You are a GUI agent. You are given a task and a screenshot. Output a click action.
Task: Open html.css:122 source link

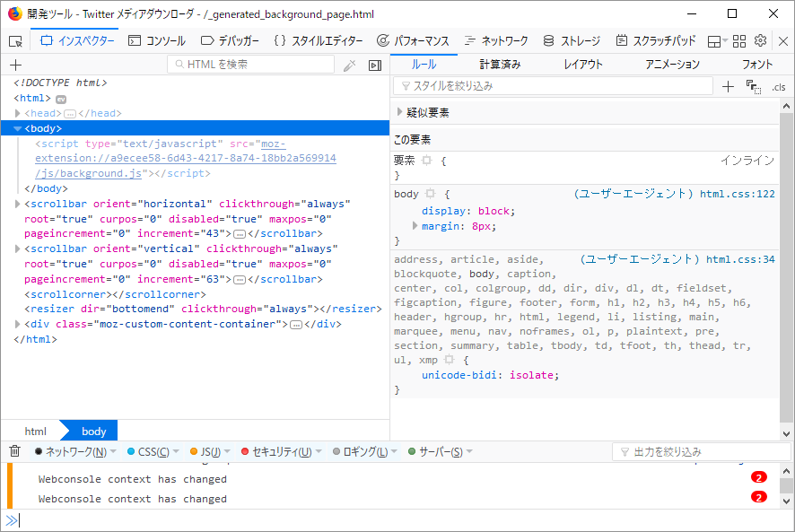(738, 194)
